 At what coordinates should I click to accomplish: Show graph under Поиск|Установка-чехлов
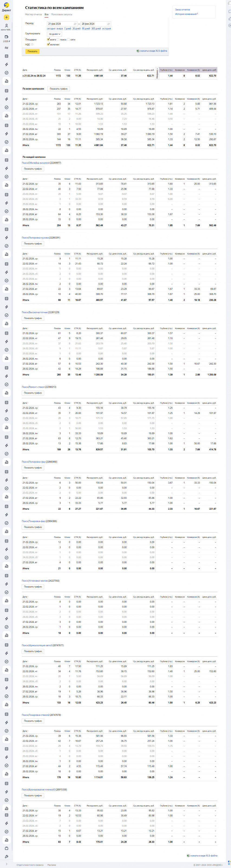(33, 587)
